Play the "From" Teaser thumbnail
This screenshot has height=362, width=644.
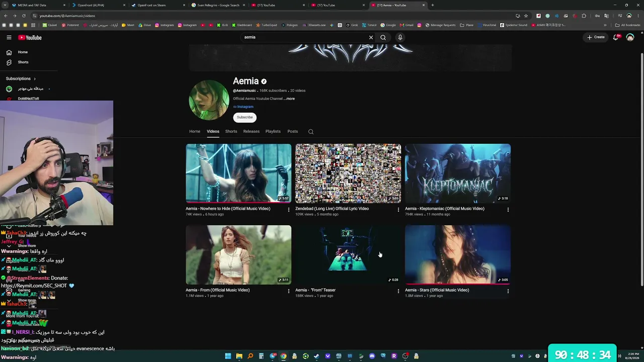tap(348, 255)
